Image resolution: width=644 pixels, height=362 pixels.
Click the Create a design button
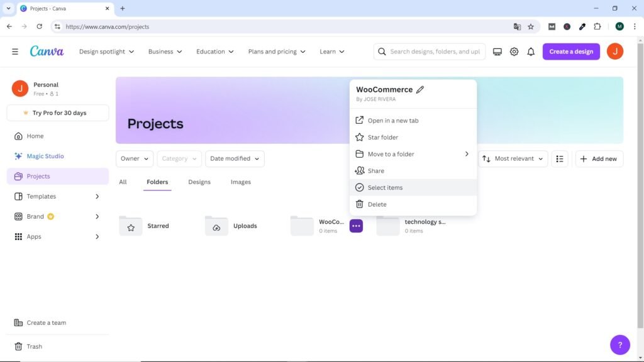[x=571, y=52]
